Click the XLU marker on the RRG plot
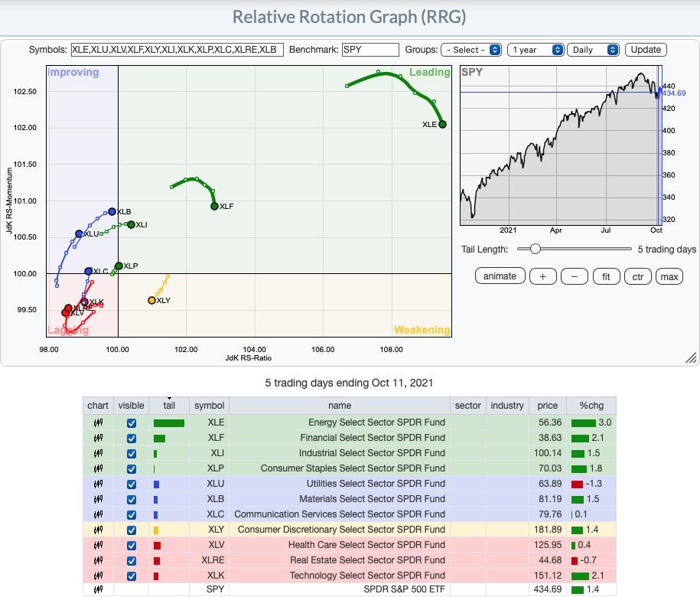 tap(79, 233)
